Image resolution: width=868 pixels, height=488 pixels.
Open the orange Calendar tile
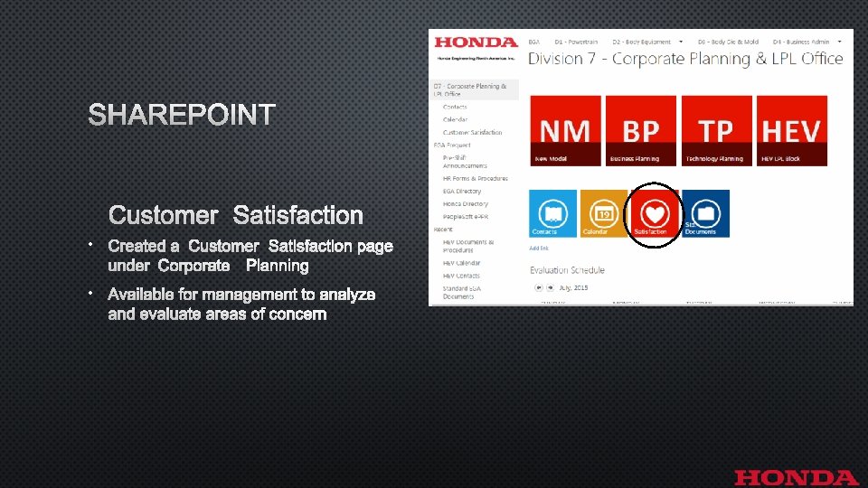click(603, 213)
